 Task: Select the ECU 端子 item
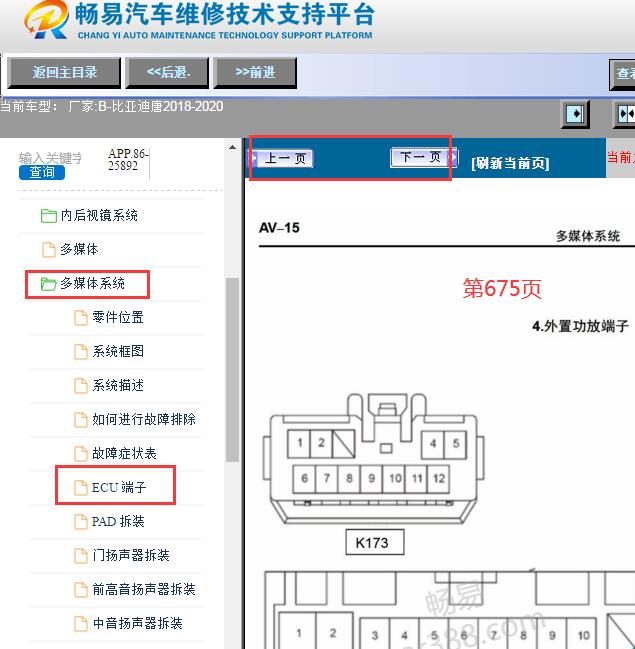(x=119, y=487)
